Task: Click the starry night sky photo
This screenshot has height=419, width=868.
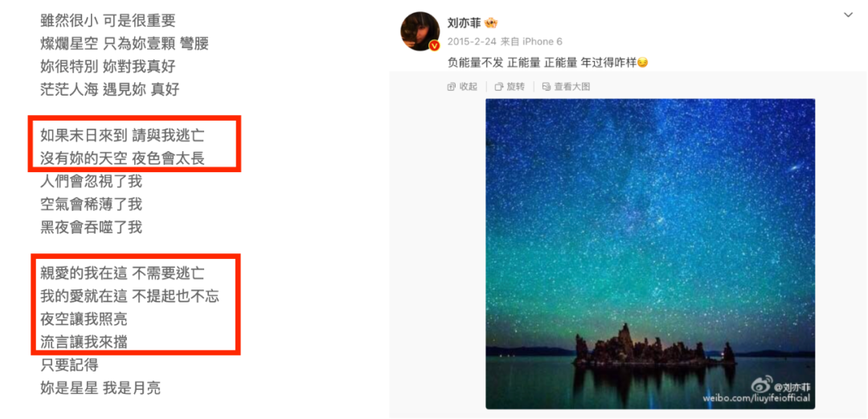Action: coord(650,254)
